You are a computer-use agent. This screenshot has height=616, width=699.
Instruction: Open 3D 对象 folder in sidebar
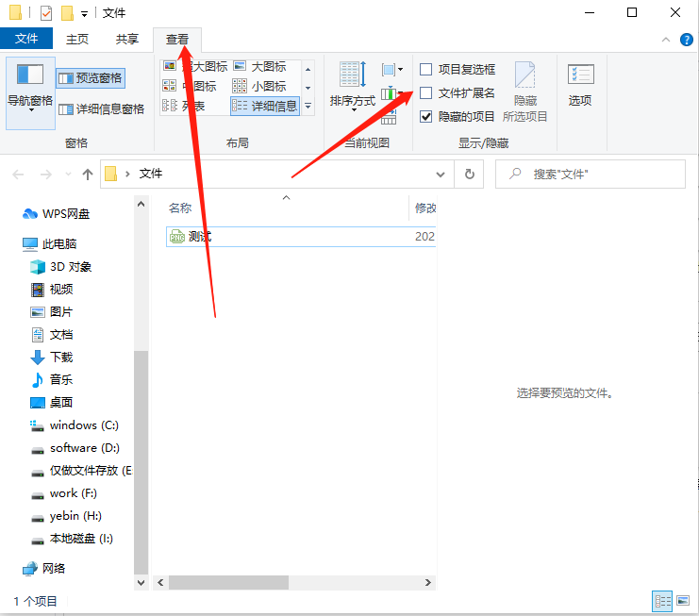pos(60,267)
